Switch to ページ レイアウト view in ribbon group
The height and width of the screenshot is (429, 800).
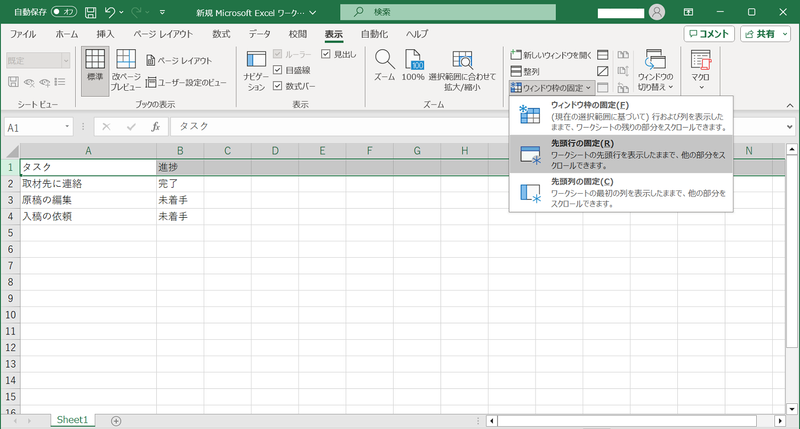(x=179, y=61)
